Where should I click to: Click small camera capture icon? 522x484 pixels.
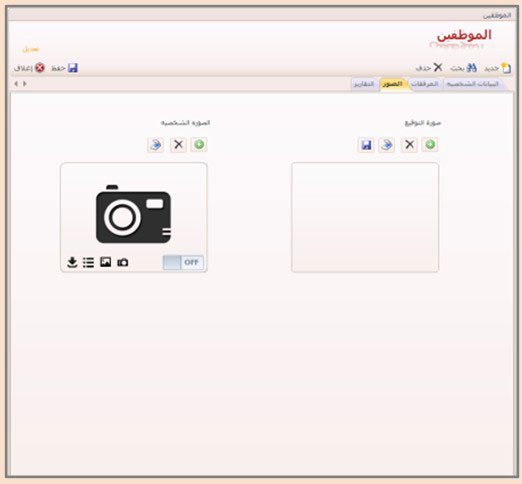[123, 262]
